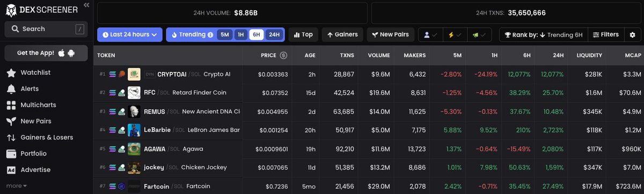This screenshot has width=644, height=194.
Task: Click the blue Raydium icon in the Fartcoin row
Action: pos(121,186)
